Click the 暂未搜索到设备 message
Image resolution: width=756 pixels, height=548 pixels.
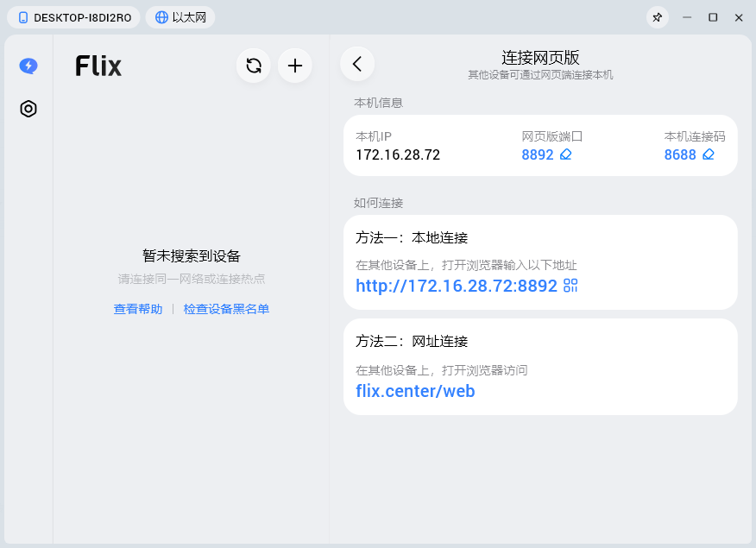(192, 256)
